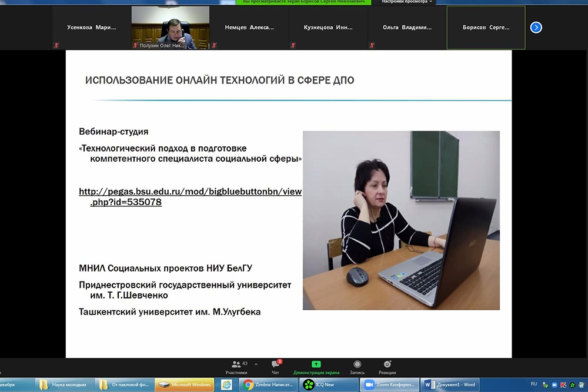Select the Усенкова Мари... participant tile

pyautogui.click(x=91, y=28)
